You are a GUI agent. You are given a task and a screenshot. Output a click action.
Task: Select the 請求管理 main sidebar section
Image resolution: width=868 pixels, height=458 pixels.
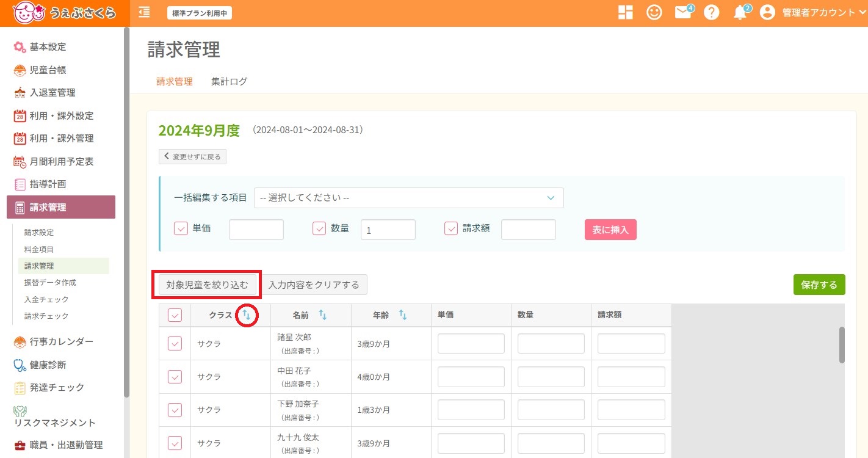[61, 207]
